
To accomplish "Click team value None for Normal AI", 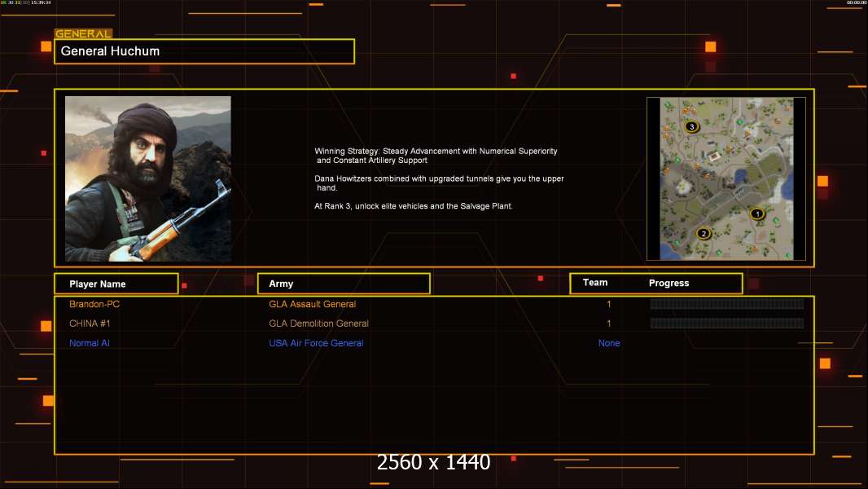I will 609,343.
